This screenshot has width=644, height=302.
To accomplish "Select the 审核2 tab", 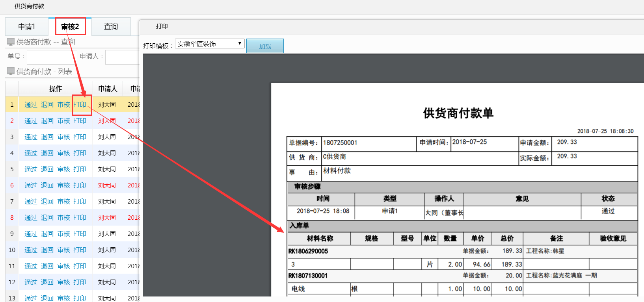I will pos(70,27).
